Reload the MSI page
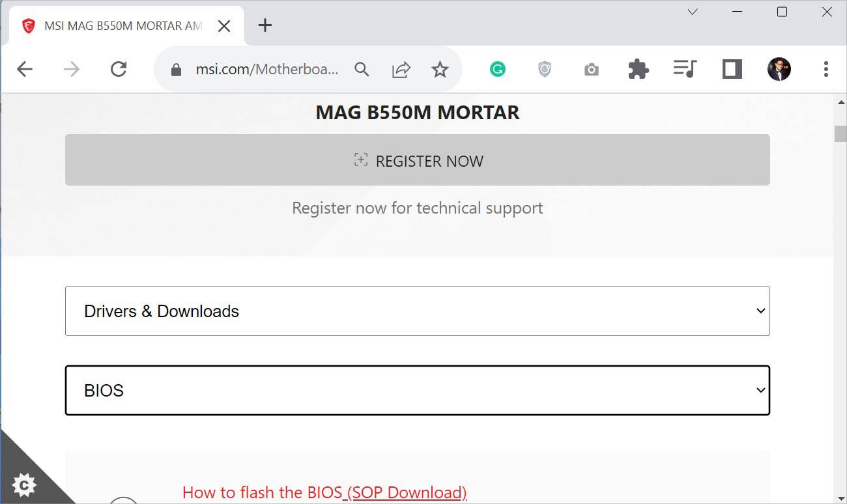847x504 pixels. tap(119, 70)
